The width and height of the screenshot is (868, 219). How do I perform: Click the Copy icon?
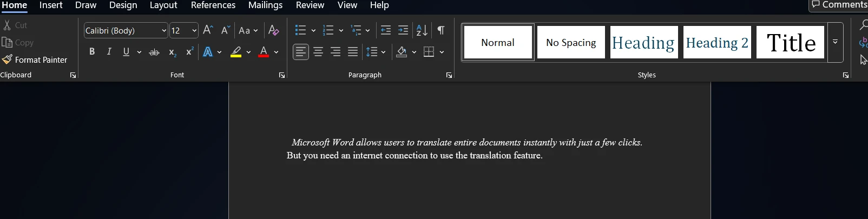(x=7, y=42)
